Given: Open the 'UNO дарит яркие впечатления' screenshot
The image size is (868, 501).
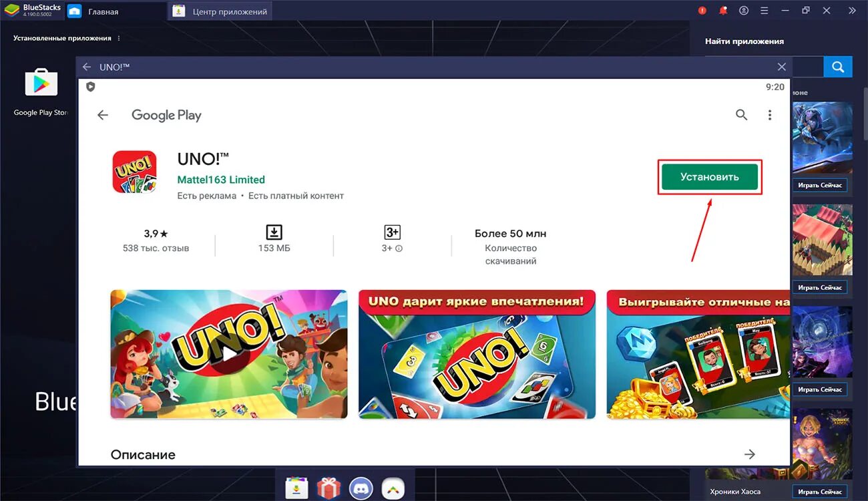Looking at the screenshot, I should [x=477, y=354].
